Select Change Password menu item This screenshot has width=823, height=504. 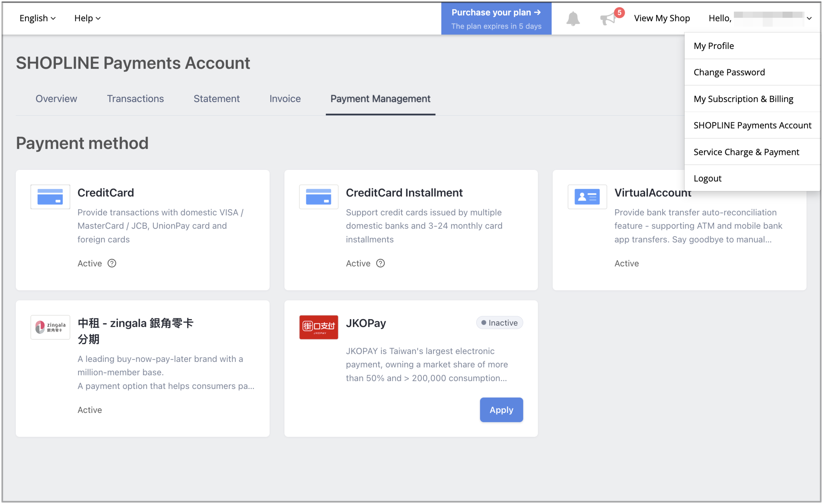752,72
